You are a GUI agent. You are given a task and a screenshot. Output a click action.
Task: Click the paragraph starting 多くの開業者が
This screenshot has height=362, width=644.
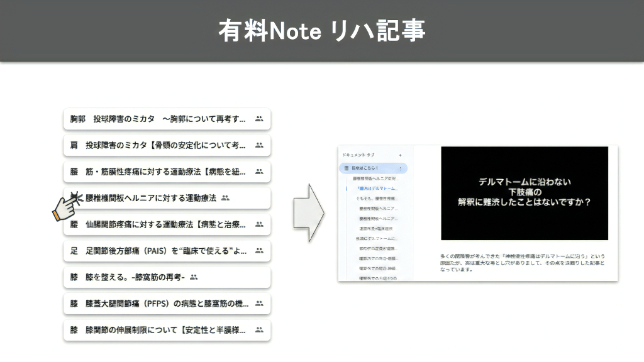click(x=523, y=263)
